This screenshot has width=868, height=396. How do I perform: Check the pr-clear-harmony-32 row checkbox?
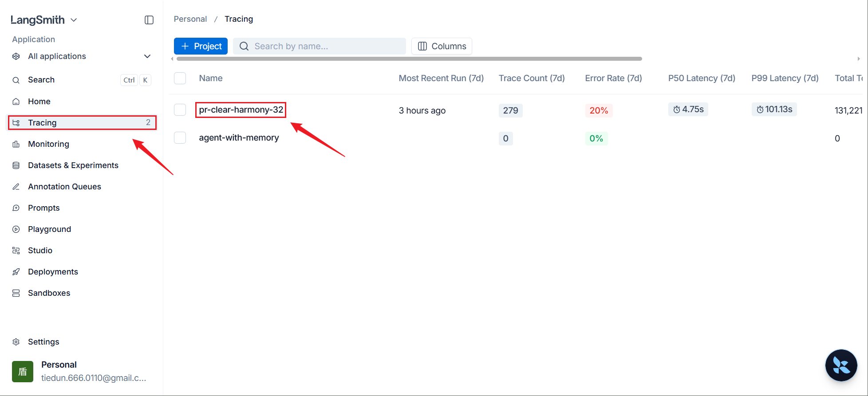[180, 110]
